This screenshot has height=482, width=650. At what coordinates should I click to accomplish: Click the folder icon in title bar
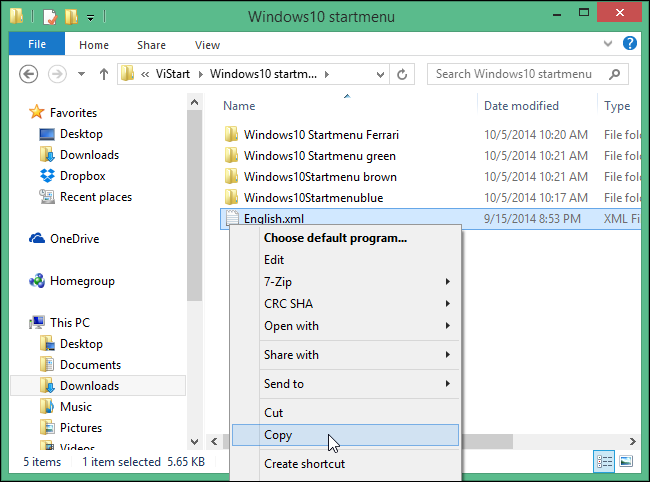pos(17,16)
